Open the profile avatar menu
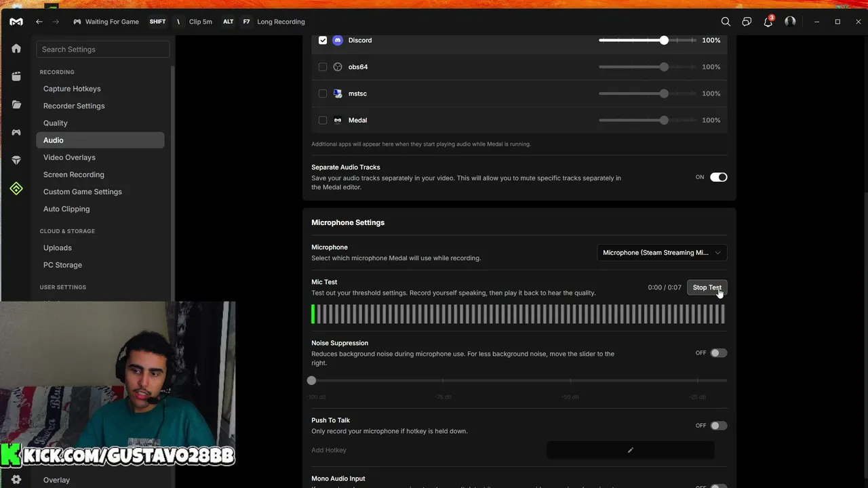This screenshot has height=488, width=868. pos(790,22)
